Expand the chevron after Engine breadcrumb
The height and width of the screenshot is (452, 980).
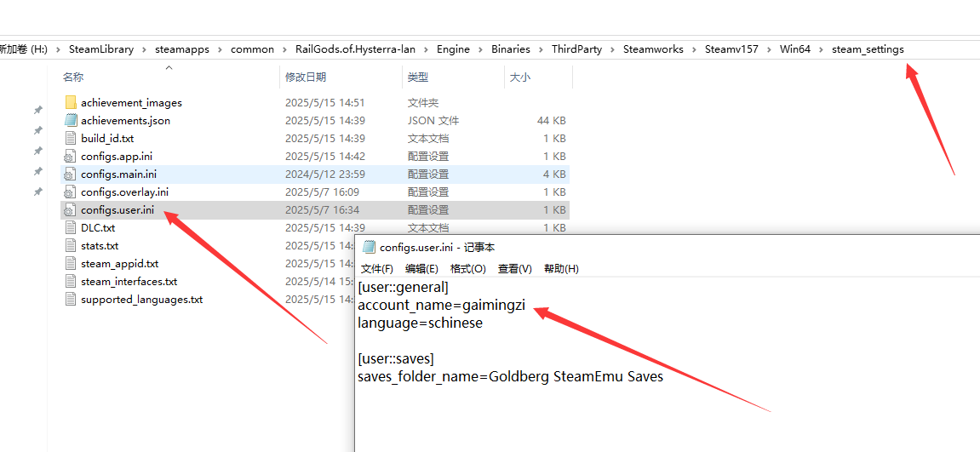[480, 49]
